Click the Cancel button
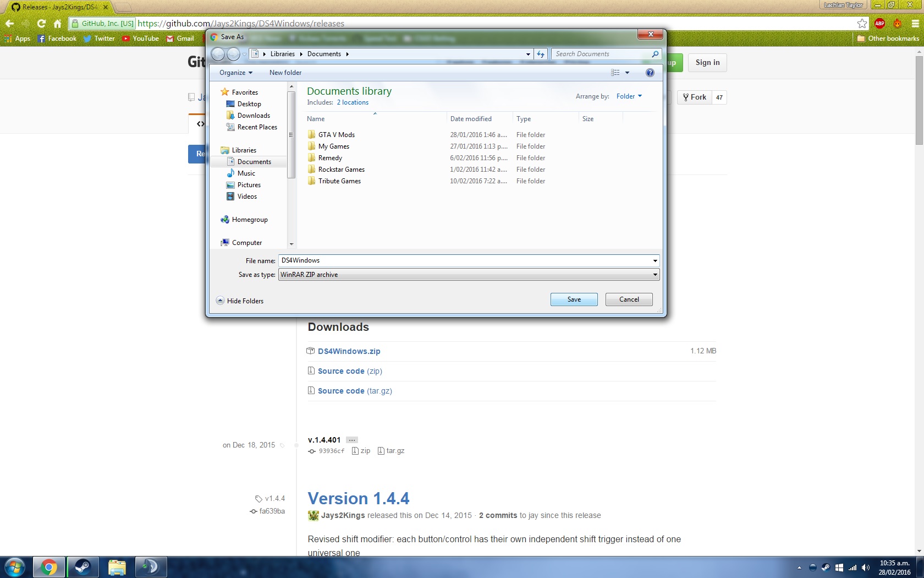Viewport: 924px width, 578px height. [629, 299]
